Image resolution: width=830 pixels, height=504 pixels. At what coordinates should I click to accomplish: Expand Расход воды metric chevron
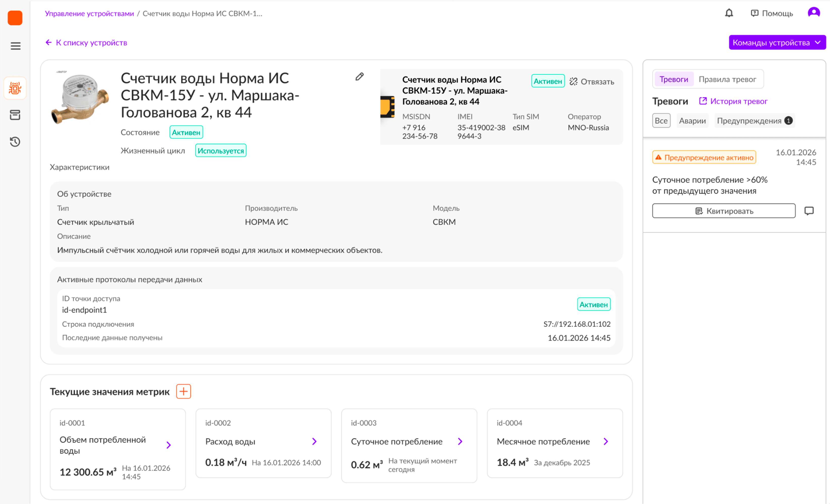click(x=314, y=442)
